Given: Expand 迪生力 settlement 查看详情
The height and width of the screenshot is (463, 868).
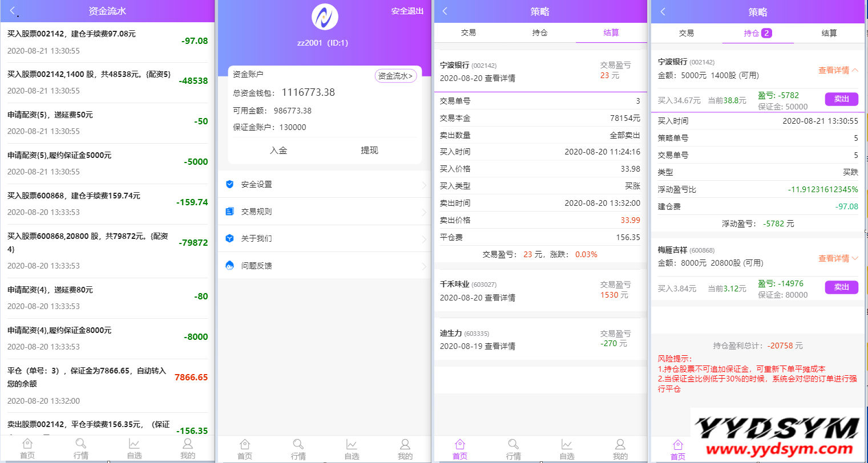Looking at the screenshot, I should [499, 346].
